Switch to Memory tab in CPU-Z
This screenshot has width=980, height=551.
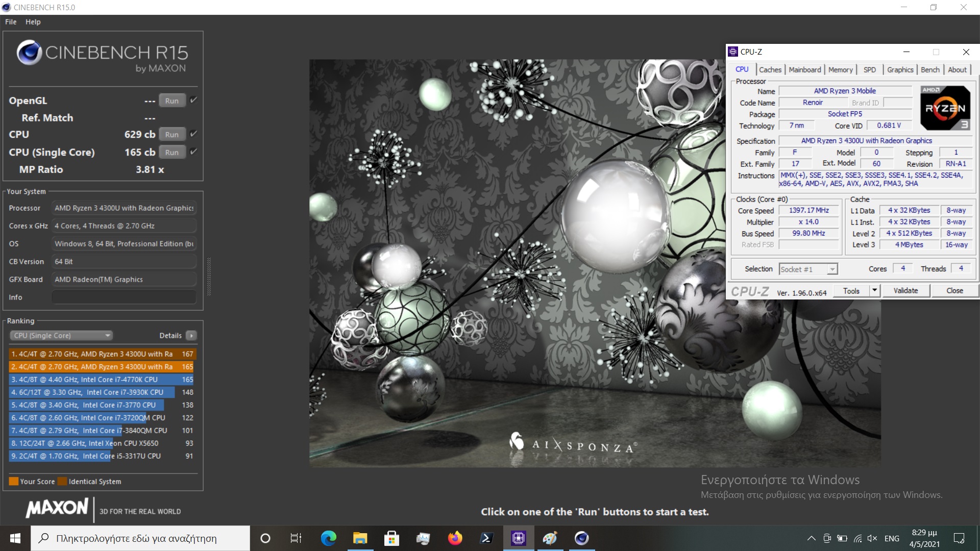[840, 69]
